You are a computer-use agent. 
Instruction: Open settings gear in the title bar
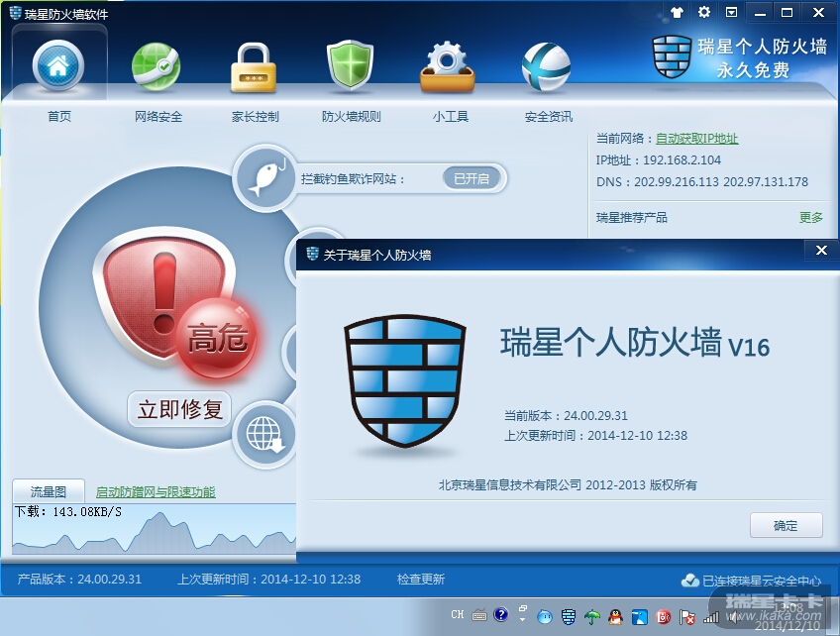tap(704, 12)
